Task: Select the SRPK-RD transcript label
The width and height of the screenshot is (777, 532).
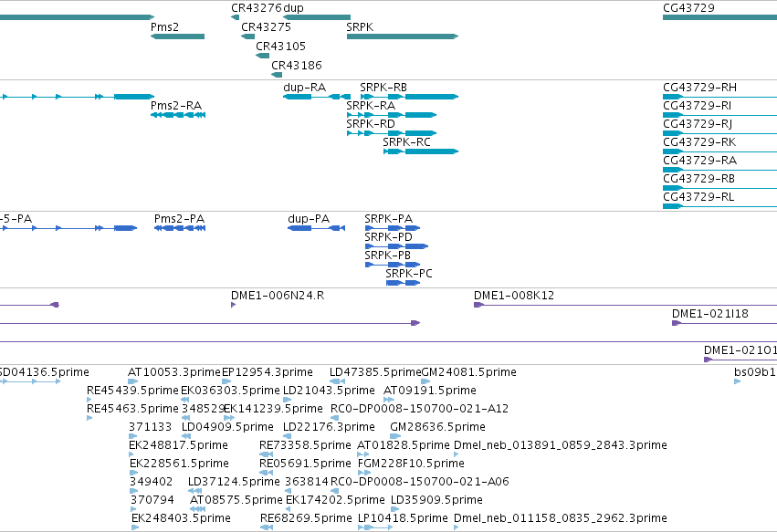Action: pyautogui.click(x=371, y=124)
